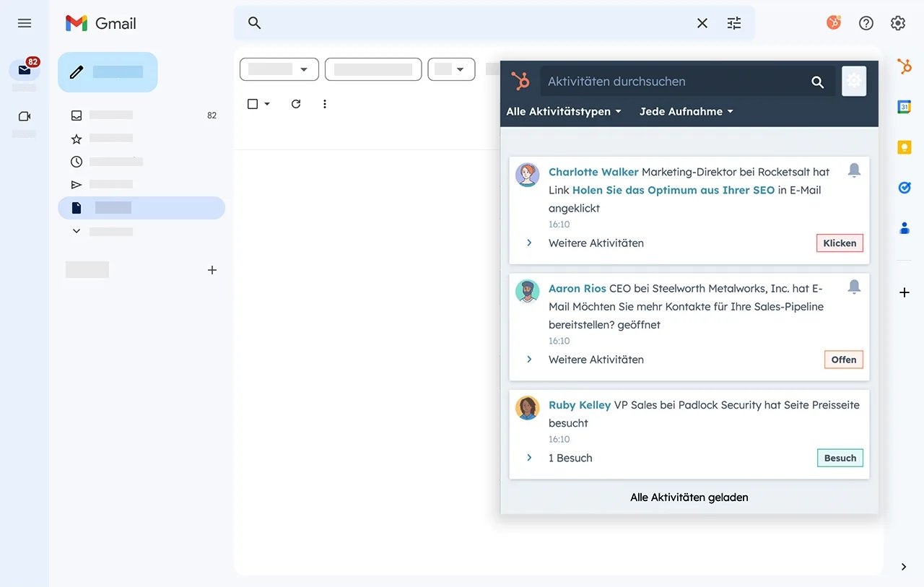Open the Jede Aufnahme dropdown
The image size is (924, 587).
coord(685,111)
